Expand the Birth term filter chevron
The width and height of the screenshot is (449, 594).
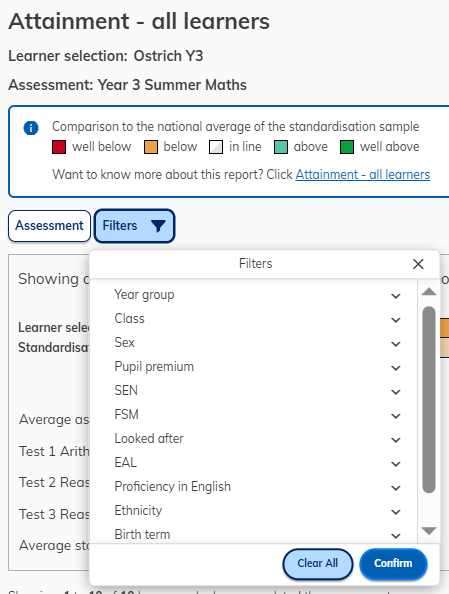tap(396, 536)
